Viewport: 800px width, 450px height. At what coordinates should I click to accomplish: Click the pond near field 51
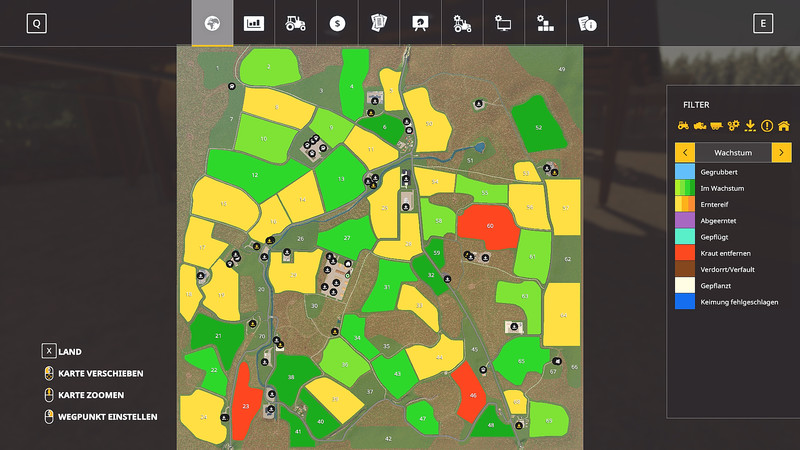click(x=479, y=148)
